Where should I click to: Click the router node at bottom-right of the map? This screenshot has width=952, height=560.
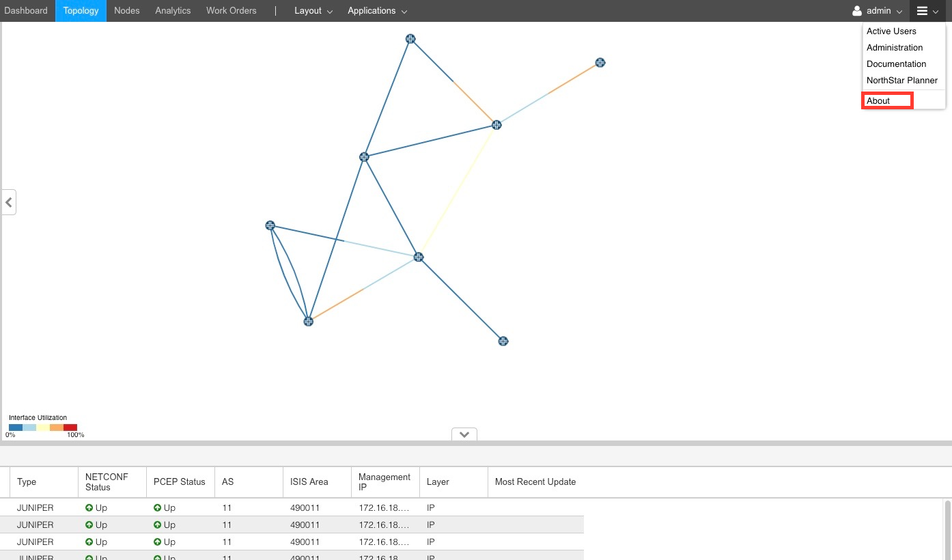pos(503,341)
